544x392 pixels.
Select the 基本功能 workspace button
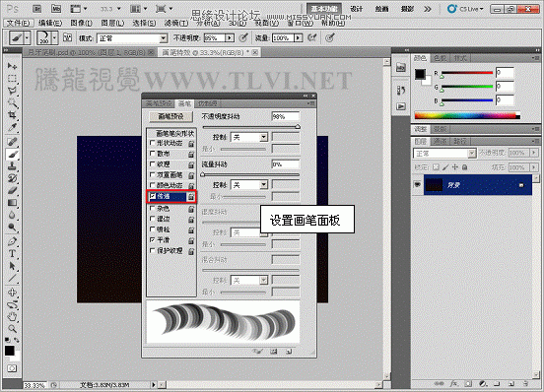(324, 9)
